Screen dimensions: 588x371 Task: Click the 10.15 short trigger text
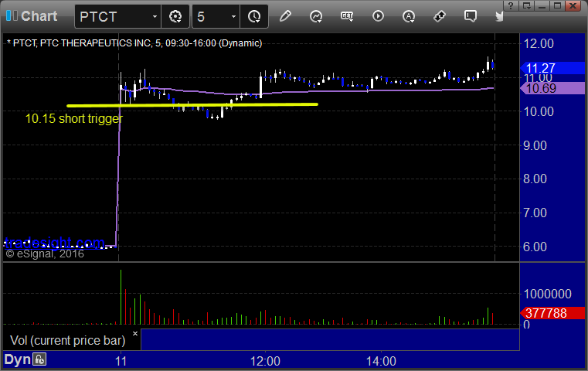(74, 118)
